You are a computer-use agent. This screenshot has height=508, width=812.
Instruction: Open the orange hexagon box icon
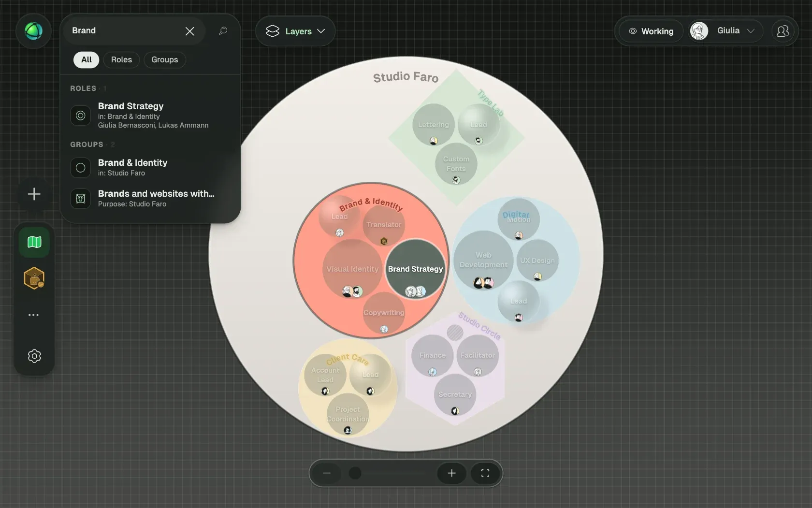[34, 278]
